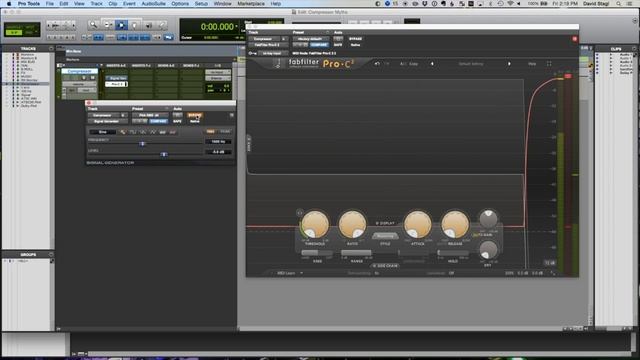Image resolution: width=640 pixels, height=360 pixels.
Task: Click the Signal Gen insert on track
Action: (116, 78)
